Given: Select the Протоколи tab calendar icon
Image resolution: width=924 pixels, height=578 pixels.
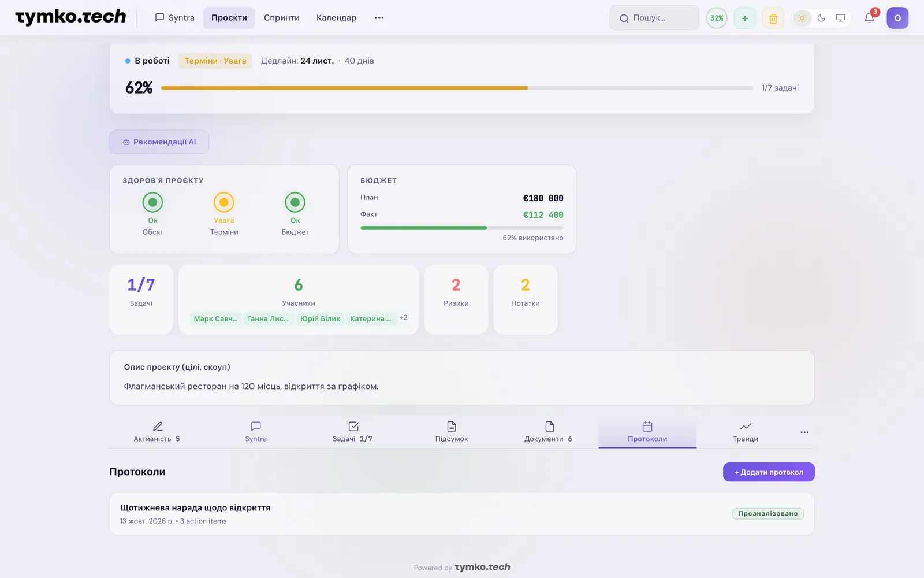Looking at the screenshot, I should point(647,427).
